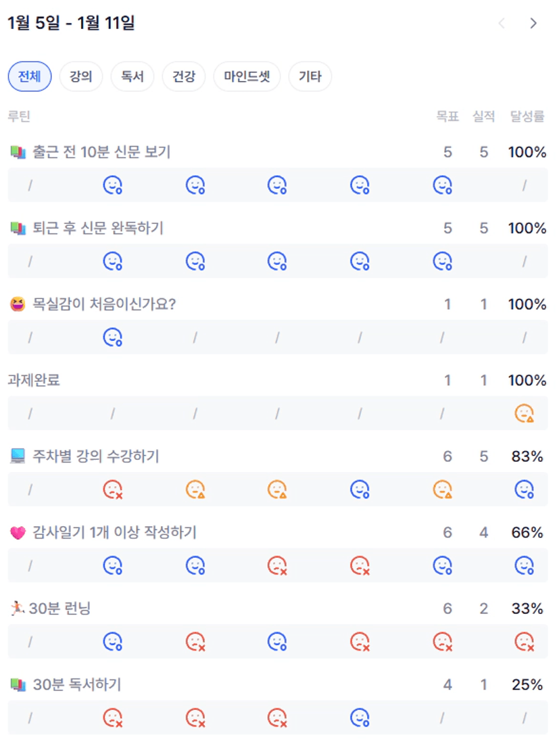Click last red face in 30분 런닝 row
Screen dimensions: 559x756
tap(525, 641)
